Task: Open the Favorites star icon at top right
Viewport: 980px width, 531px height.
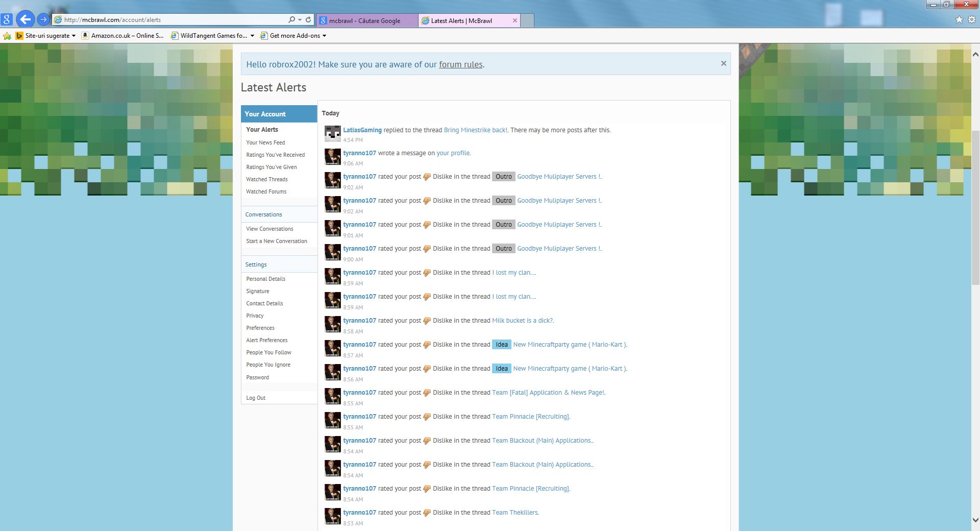Action: point(959,19)
